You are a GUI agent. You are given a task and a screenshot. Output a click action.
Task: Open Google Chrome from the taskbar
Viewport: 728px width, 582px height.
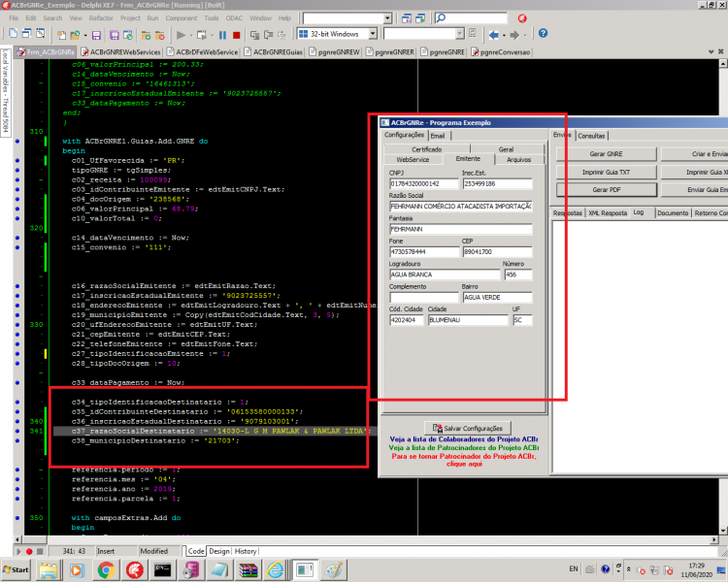(106, 570)
